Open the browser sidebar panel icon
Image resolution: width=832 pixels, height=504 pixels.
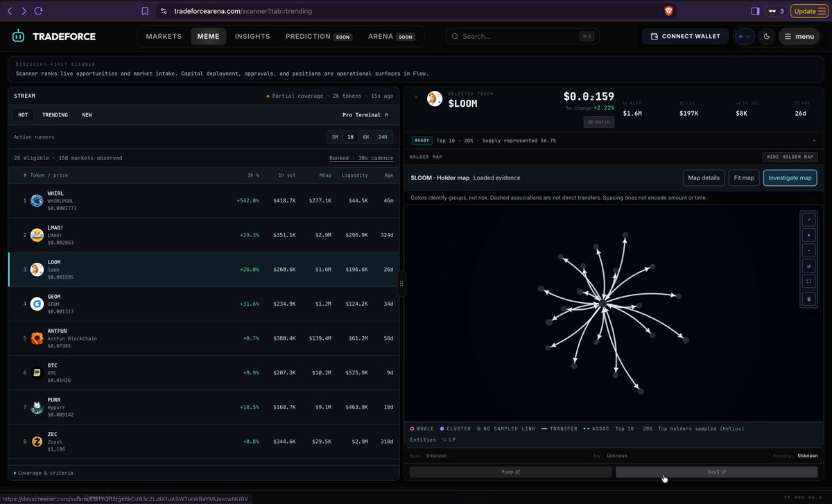(756, 11)
